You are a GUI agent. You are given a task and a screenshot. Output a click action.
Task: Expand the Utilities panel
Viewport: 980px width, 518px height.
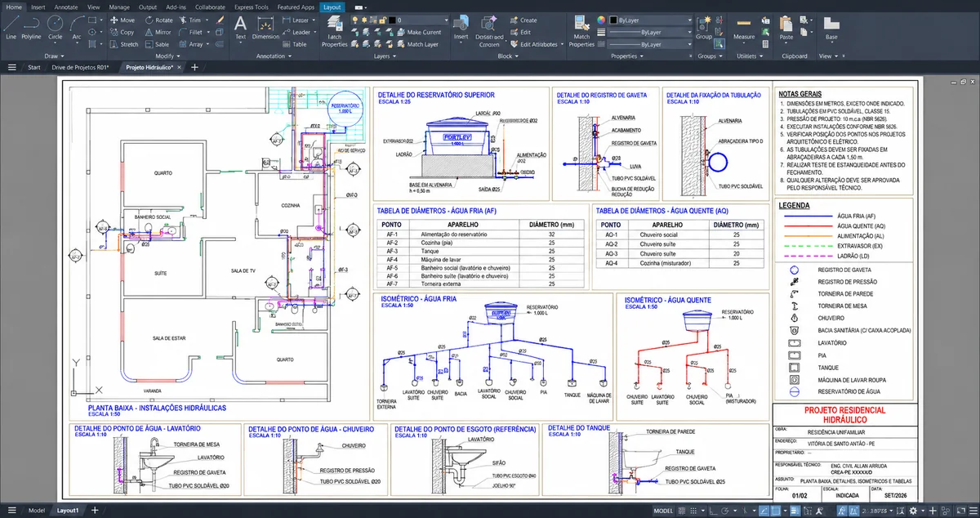[750, 56]
